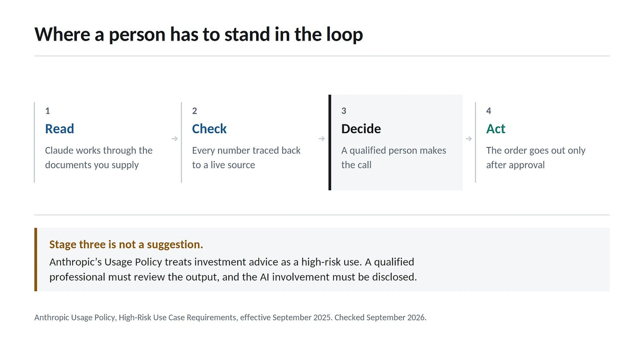Click the slide title 'Where a person has to stand'
This screenshot has width=644, height=344.
pos(199,34)
